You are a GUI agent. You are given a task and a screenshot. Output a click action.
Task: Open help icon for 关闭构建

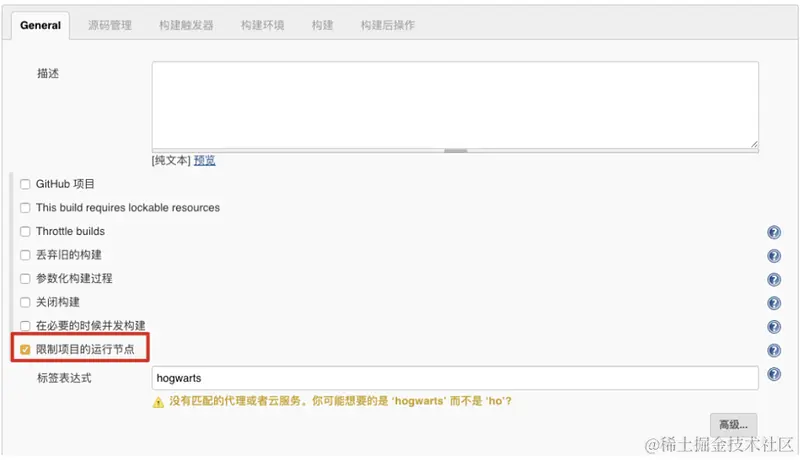773,303
